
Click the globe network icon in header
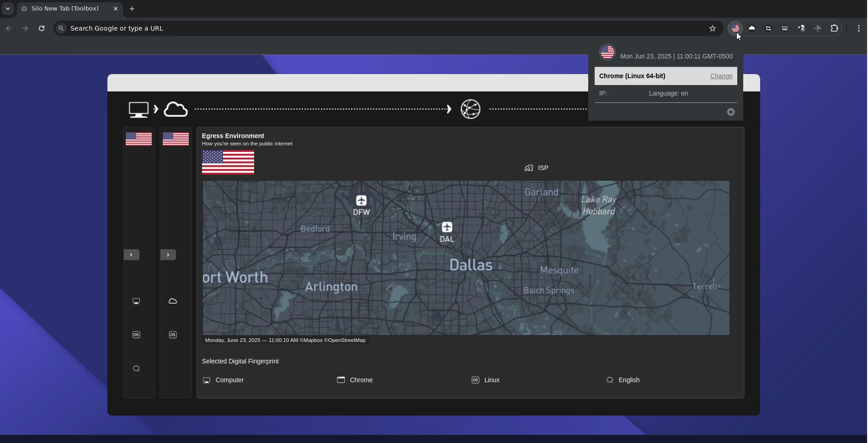[x=470, y=109]
